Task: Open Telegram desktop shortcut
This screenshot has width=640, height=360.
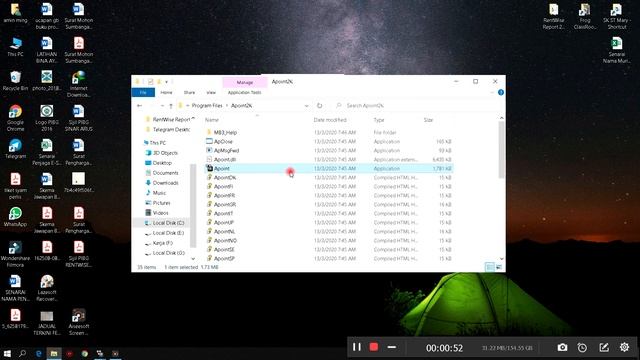Action: coord(15,149)
